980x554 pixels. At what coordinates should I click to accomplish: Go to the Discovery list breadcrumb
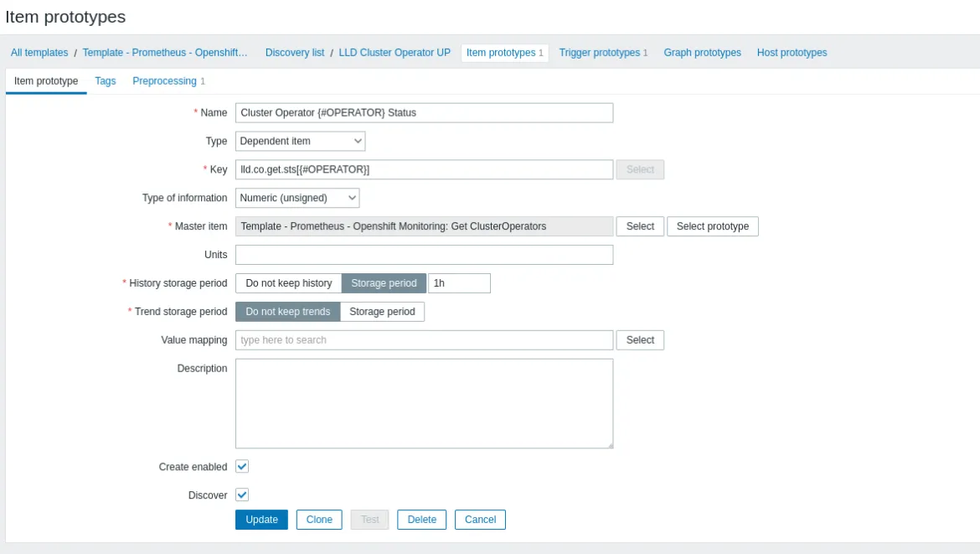click(294, 52)
